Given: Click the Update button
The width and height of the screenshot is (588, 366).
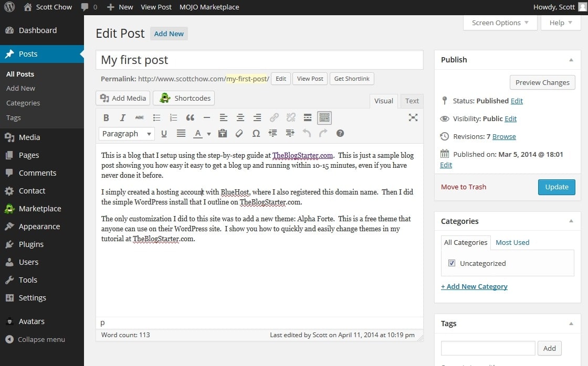Looking at the screenshot, I should [556, 187].
